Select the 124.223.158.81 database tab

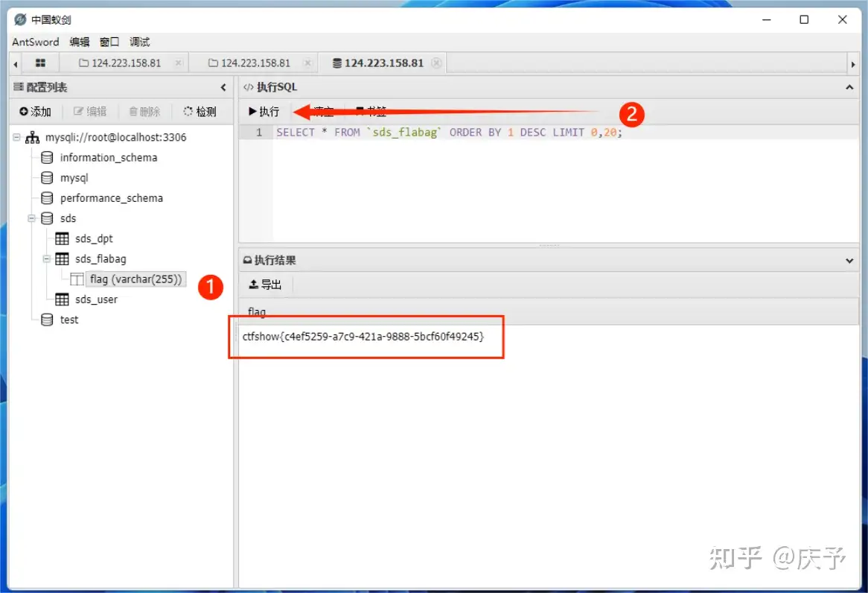(x=378, y=63)
